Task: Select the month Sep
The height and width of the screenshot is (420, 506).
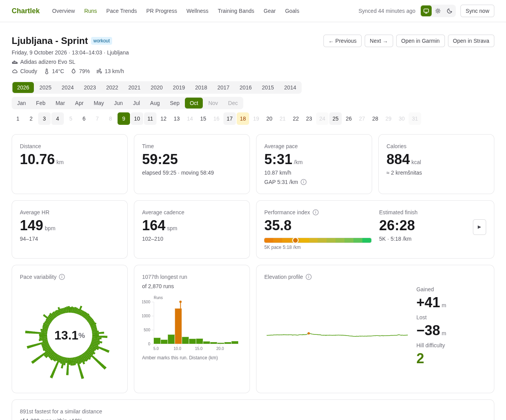Action: point(175,103)
